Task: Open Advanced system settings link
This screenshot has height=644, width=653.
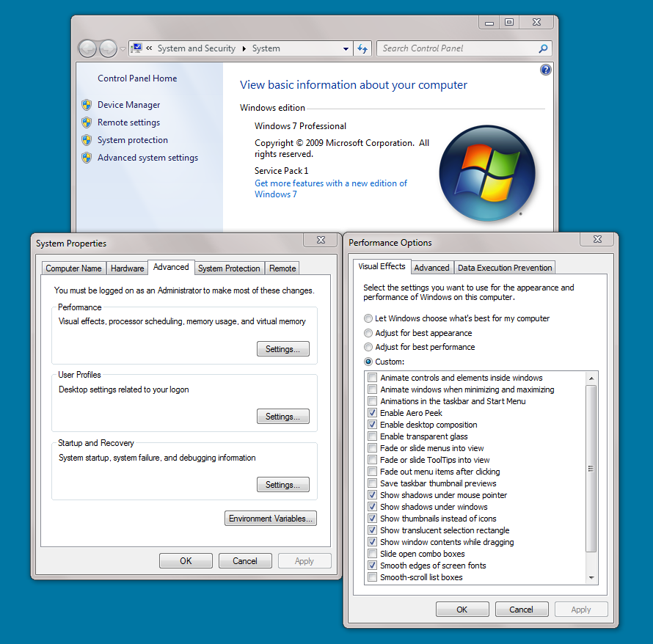Action: (147, 158)
